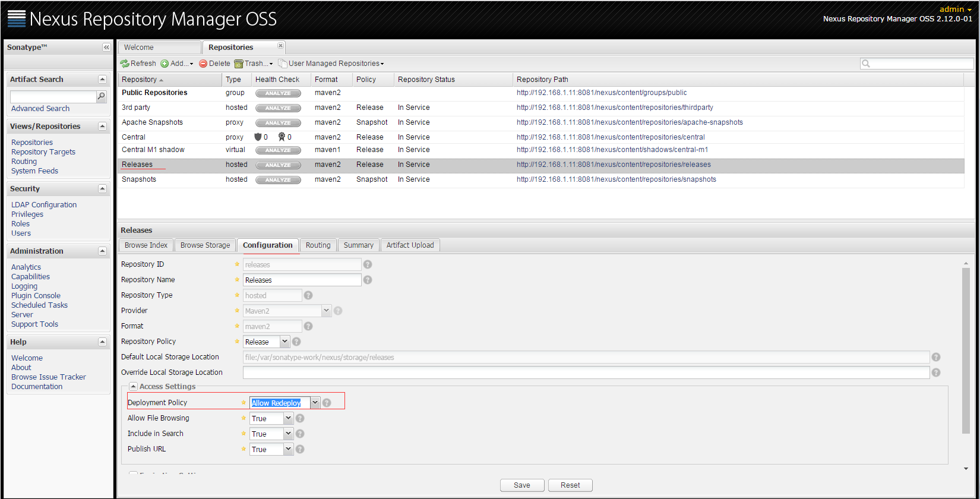Screen dimensions: 980x499
Task: Click the Reset button
Action: tap(570, 485)
